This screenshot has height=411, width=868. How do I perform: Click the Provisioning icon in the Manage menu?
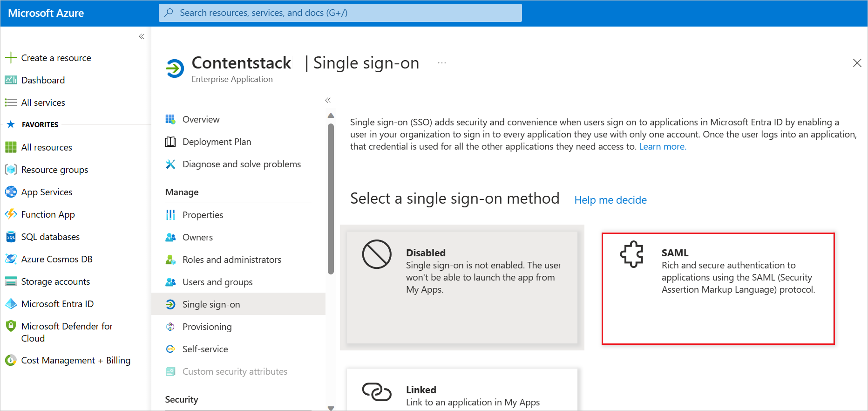(x=170, y=326)
